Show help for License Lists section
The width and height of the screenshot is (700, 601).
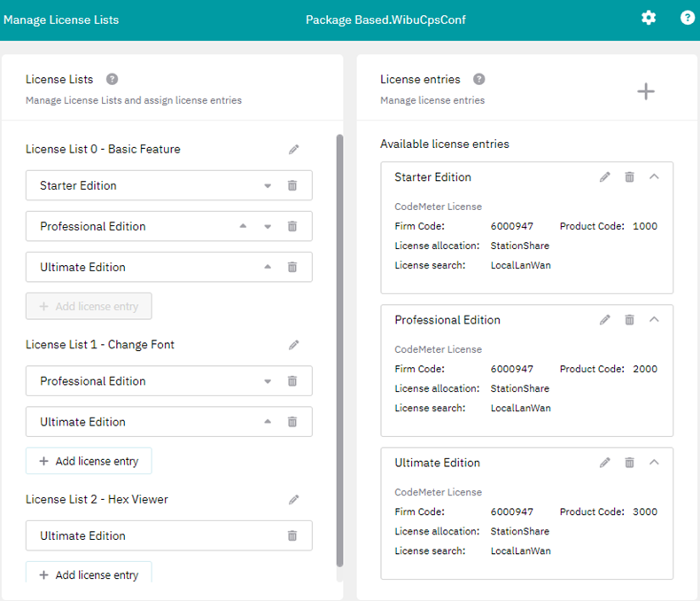point(113,79)
